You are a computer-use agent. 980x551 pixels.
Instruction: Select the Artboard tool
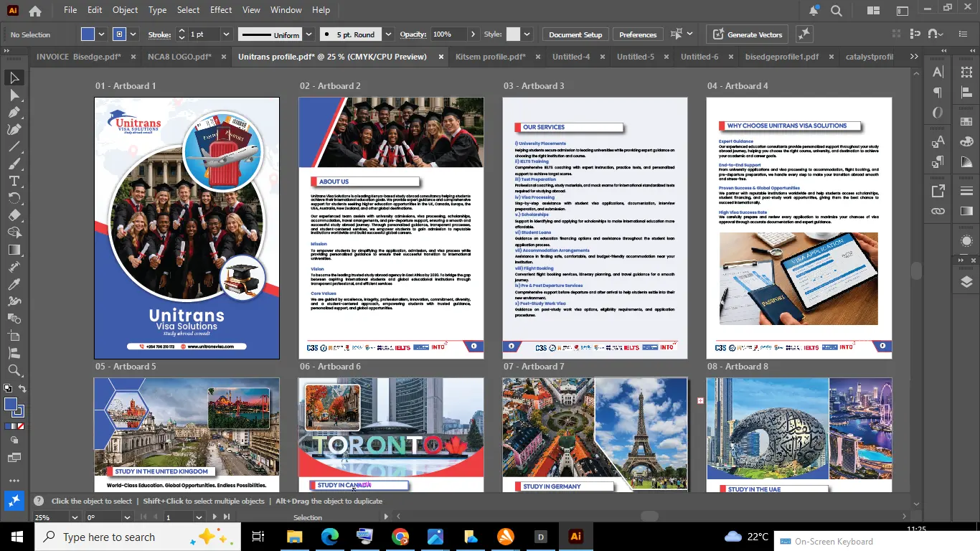pyautogui.click(x=14, y=336)
